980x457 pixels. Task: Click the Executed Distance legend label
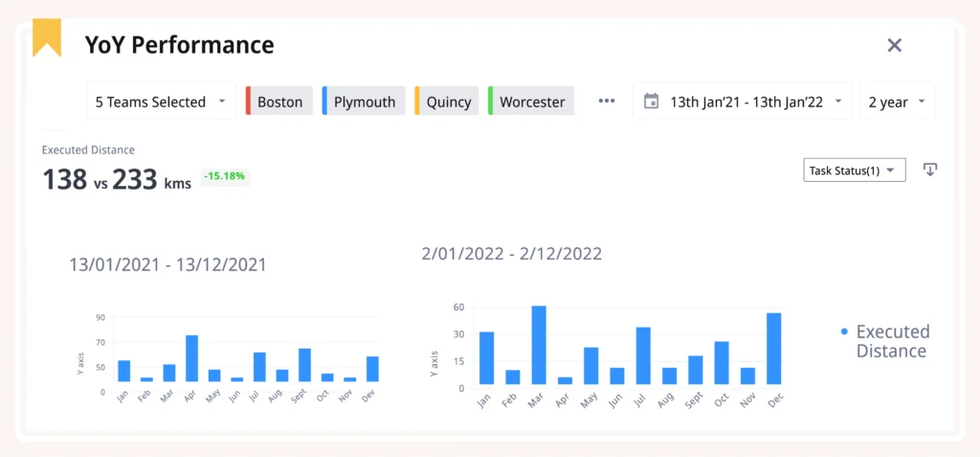[x=891, y=341]
